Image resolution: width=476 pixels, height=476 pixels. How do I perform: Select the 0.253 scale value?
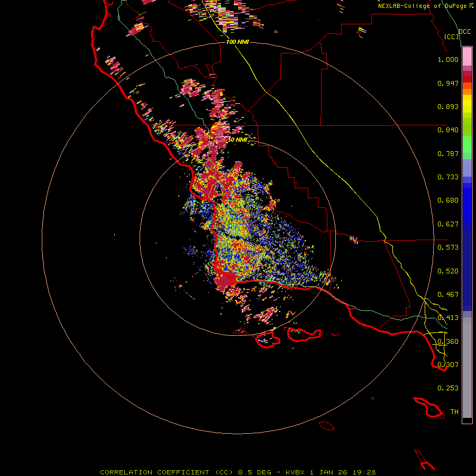coord(448,388)
